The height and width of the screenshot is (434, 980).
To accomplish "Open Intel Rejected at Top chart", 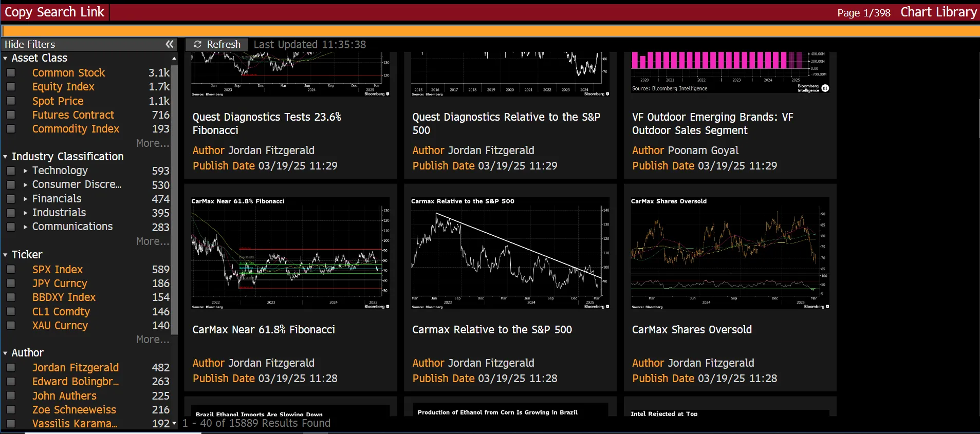I will coord(730,413).
